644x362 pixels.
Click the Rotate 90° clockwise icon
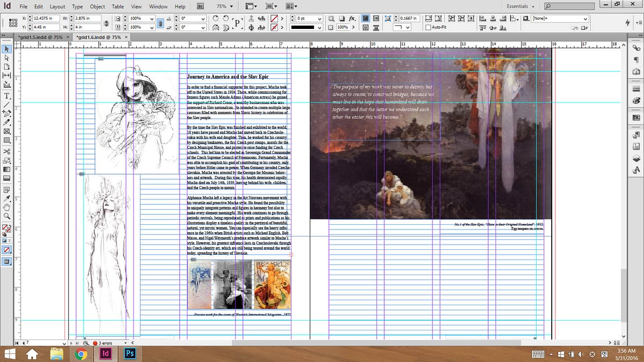pyautogui.click(x=216, y=18)
